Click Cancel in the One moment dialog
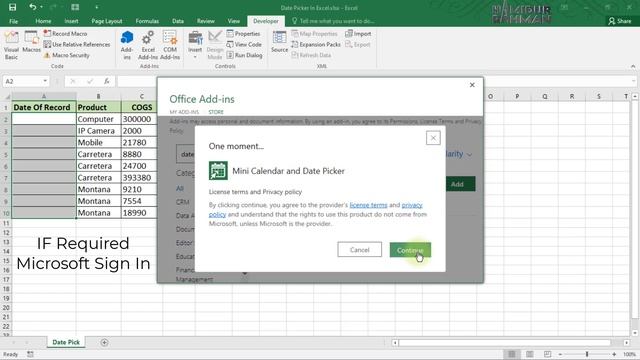The width and height of the screenshot is (640, 360). pyautogui.click(x=360, y=250)
